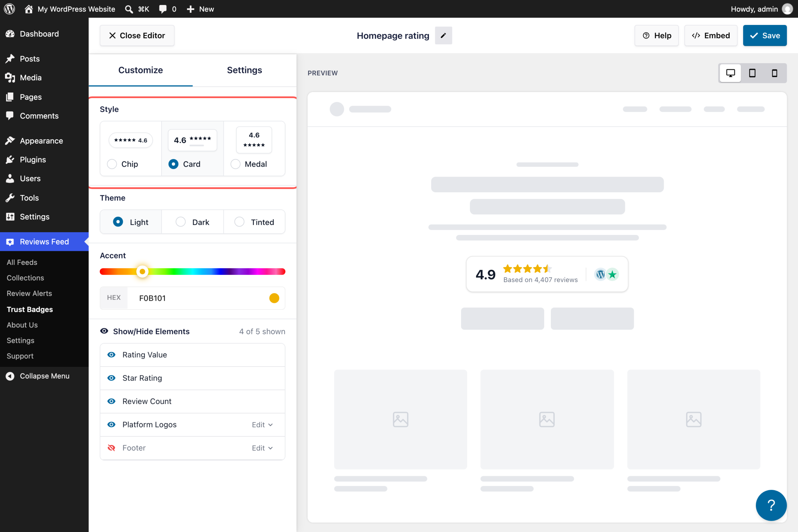The width and height of the screenshot is (798, 532).
Task: Click the WordPress logo in admin bar
Action: point(9,9)
